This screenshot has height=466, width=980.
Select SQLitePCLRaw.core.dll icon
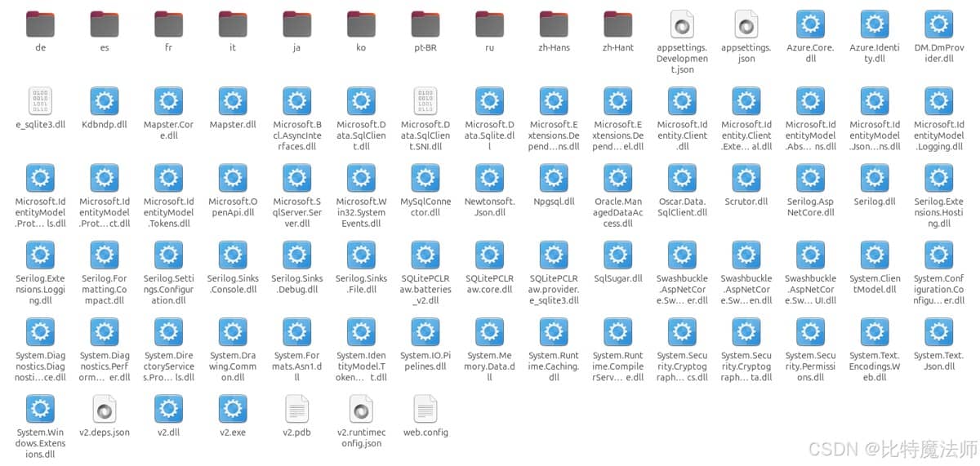[489, 255]
